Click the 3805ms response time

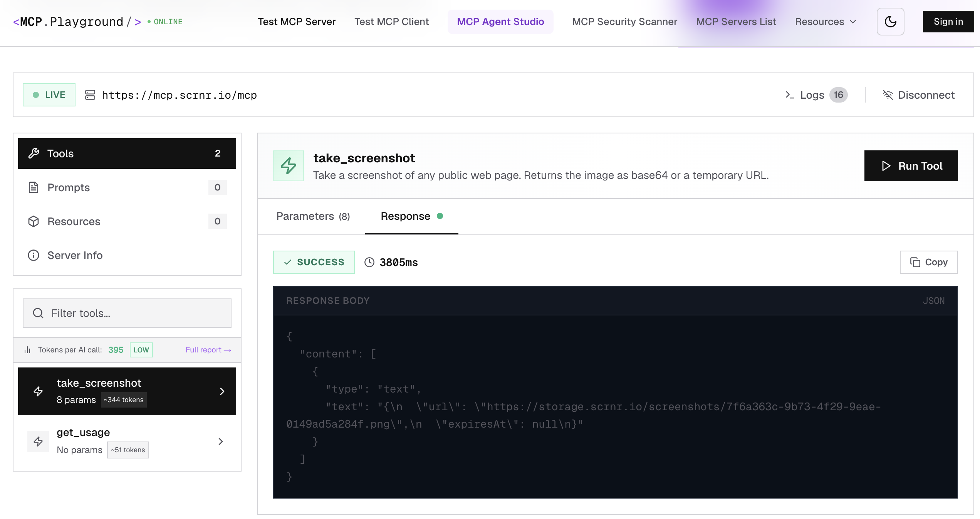[398, 262]
